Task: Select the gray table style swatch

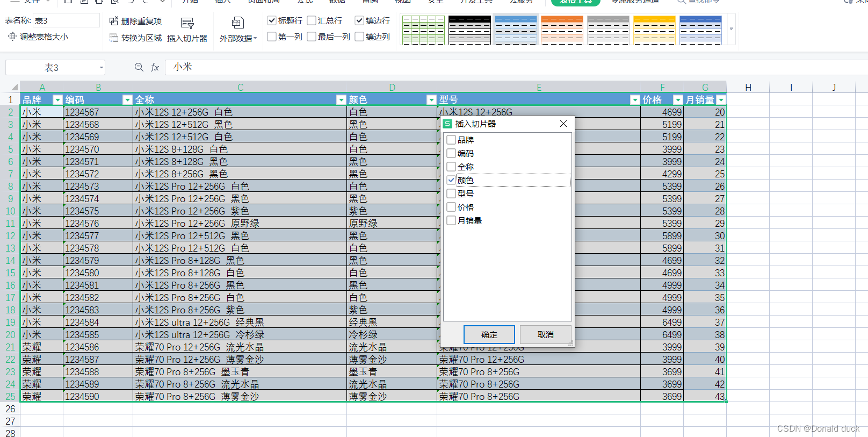Action: click(x=608, y=30)
